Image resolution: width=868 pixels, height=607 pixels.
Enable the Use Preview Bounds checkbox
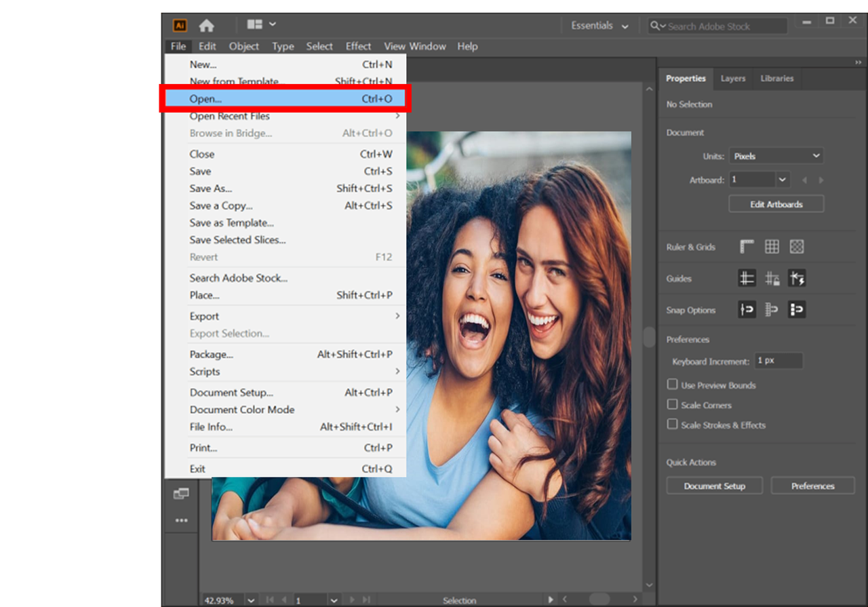tap(672, 385)
